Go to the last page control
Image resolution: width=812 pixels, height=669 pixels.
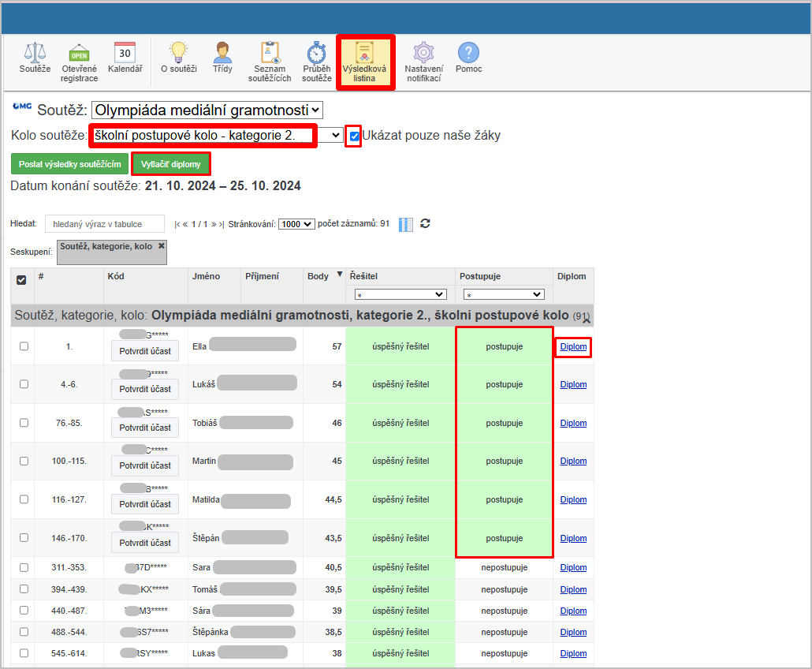[221, 224]
